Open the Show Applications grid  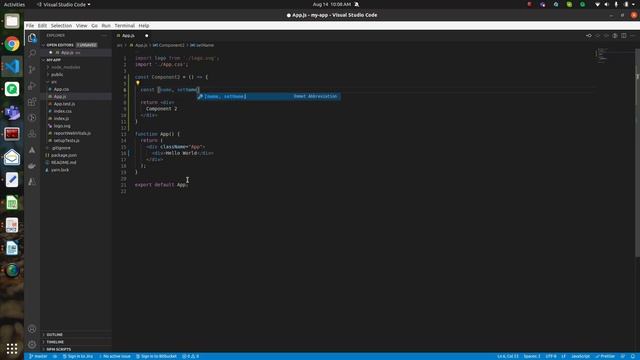point(12,349)
